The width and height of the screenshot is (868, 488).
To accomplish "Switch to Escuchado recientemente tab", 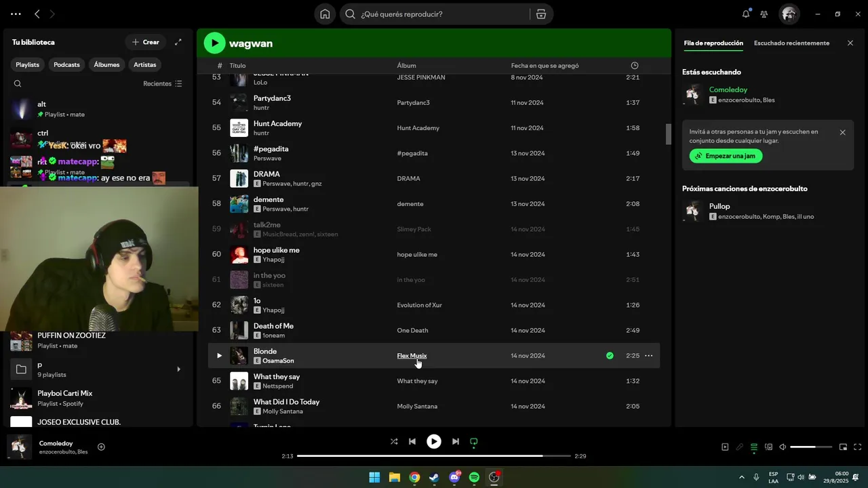I will point(791,43).
